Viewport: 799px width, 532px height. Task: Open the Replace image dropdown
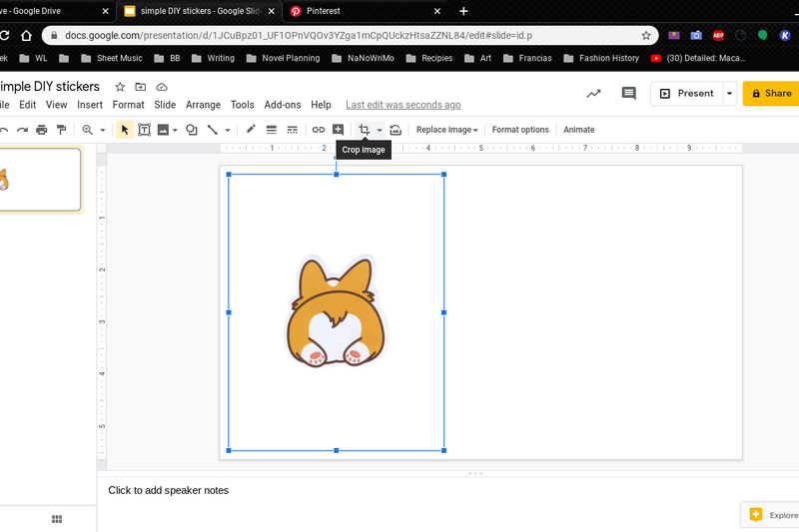446,130
